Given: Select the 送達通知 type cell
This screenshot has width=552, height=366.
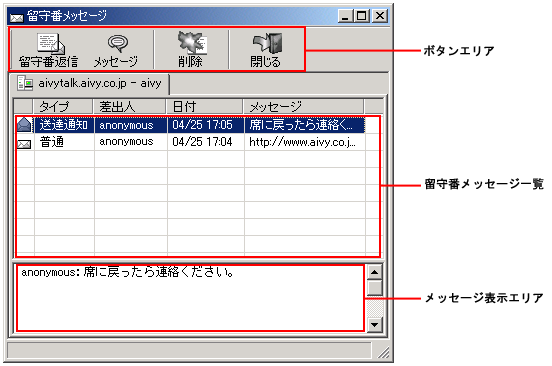Looking at the screenshot, I should tap(64, 125).
